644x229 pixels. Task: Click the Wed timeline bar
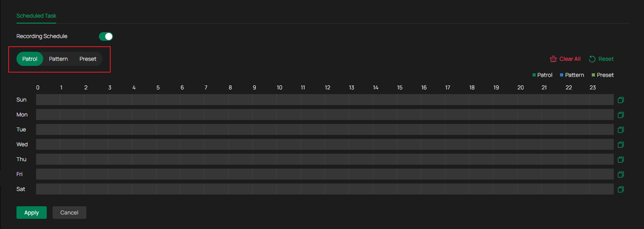click(324, 145)
